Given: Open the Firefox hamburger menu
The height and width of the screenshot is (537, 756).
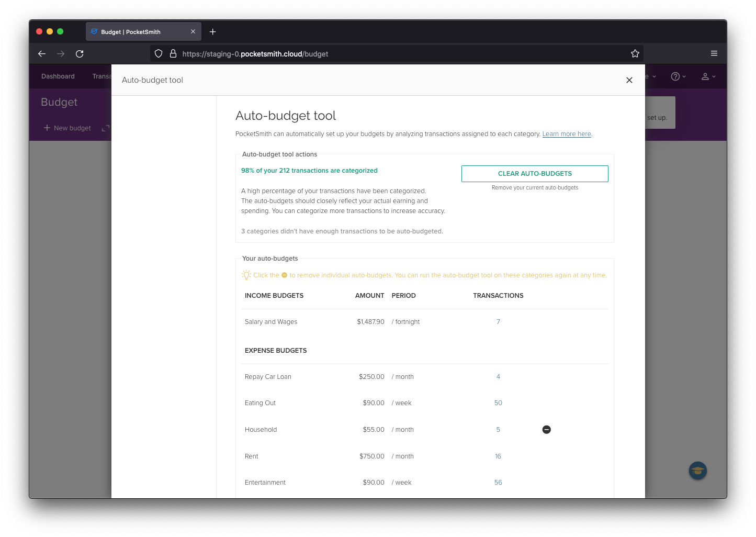Looking at the screenshot, I should (714, 53).
